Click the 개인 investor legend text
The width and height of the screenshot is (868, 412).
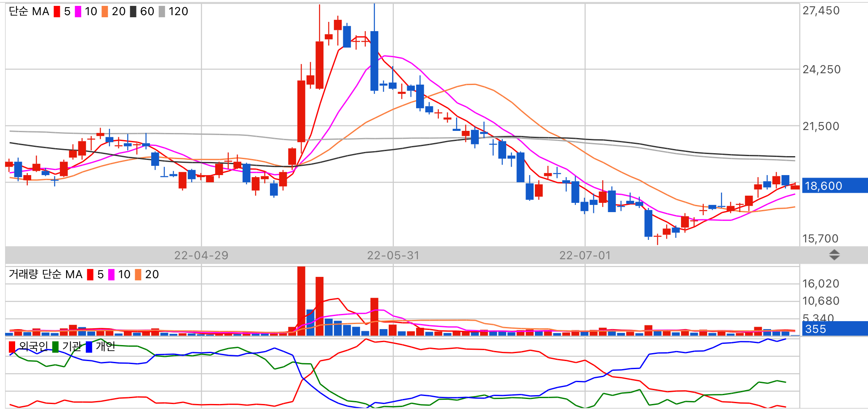click(x=105, y=346)
